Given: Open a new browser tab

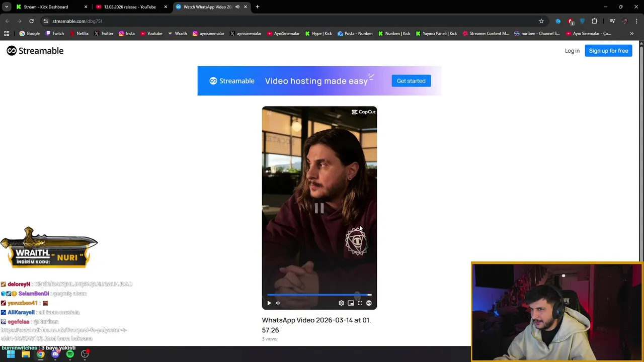Looking at the screenshot, I should tap(258, 7).
